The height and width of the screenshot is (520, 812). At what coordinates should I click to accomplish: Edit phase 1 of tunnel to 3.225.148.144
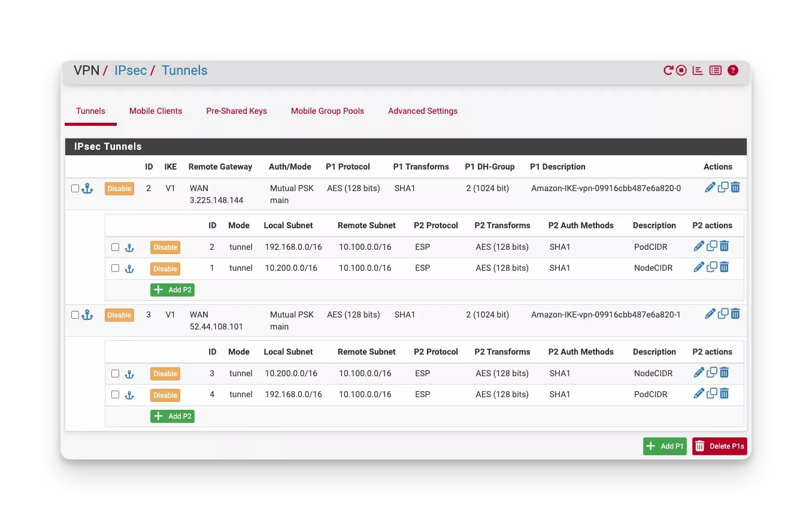[710, 187]
